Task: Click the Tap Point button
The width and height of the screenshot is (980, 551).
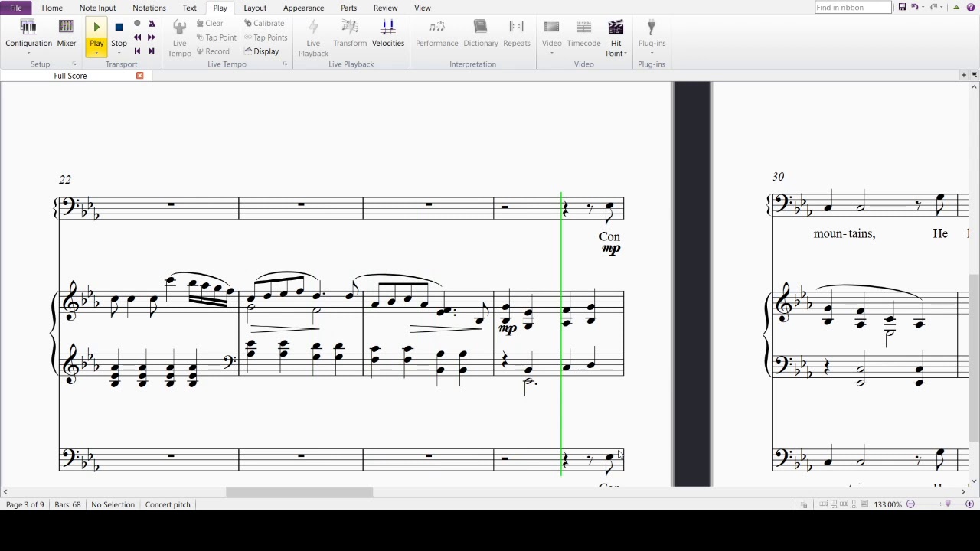Action: [217, 37]
